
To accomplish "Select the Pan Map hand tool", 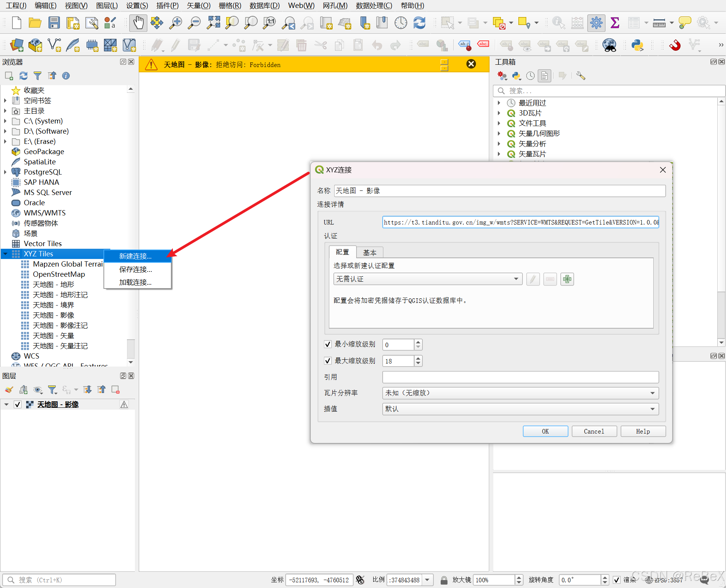I will coord(138,23).
